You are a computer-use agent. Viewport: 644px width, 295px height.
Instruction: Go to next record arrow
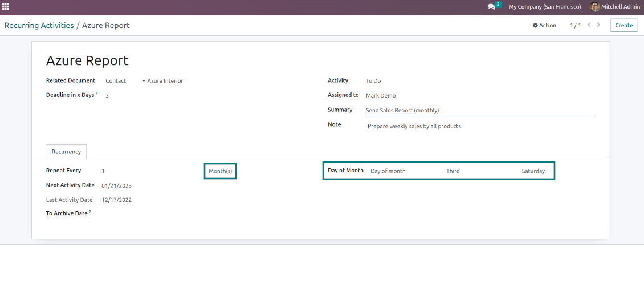pos(598,25)
